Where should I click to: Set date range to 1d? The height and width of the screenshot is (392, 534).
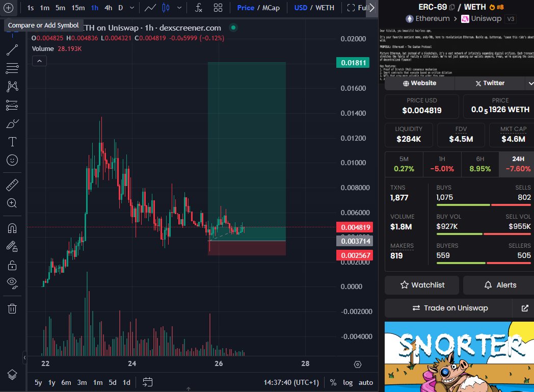point(126,382)
